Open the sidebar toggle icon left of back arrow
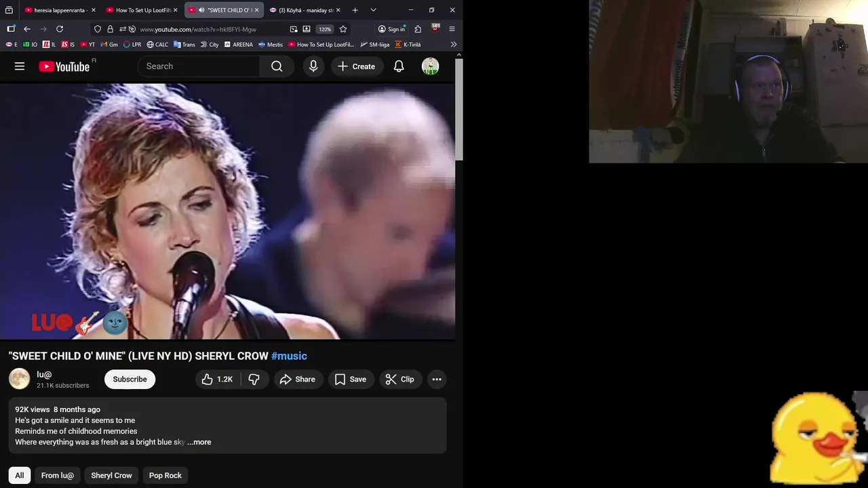868x488 pixels. [x=11, y=29]
